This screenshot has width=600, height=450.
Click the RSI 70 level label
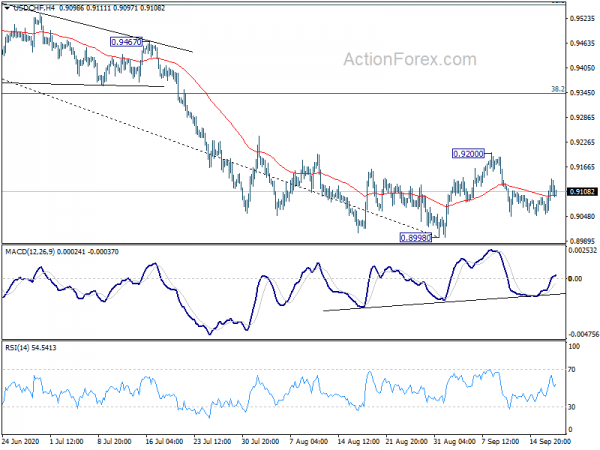coord(572,370)
